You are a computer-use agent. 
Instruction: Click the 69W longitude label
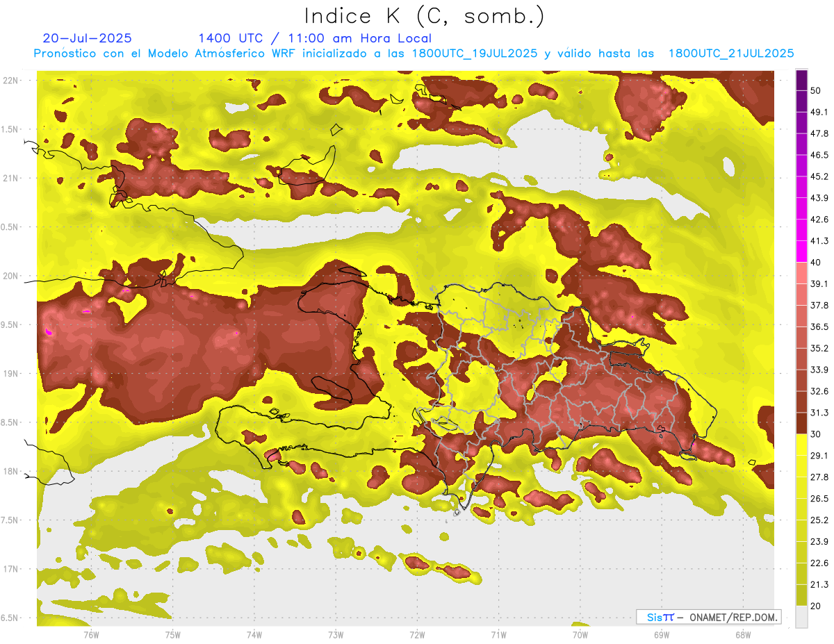click(662, 635)
